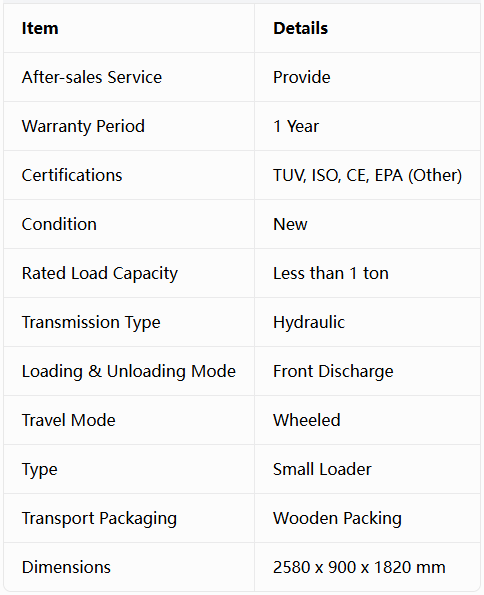This screenshot has height=595, width=484.
Task: Click the 1 Year warranty value
Action: (296, 126)
